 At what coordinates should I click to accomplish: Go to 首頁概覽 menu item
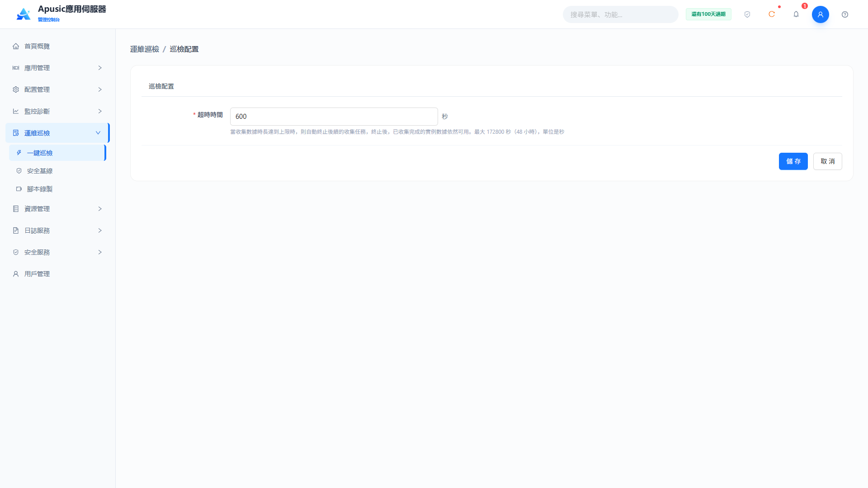point(57,46)
